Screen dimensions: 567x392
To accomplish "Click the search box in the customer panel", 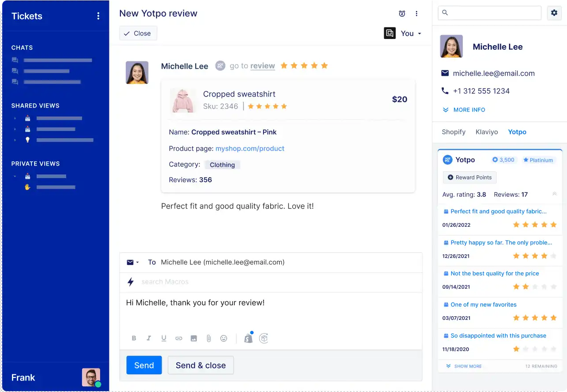I will [489, 13].
